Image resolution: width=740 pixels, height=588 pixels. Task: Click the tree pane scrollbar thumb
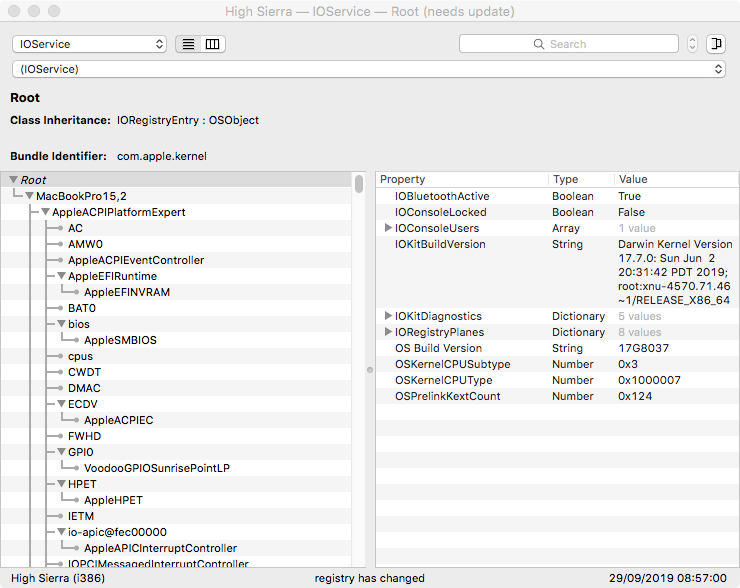[359, 184]
